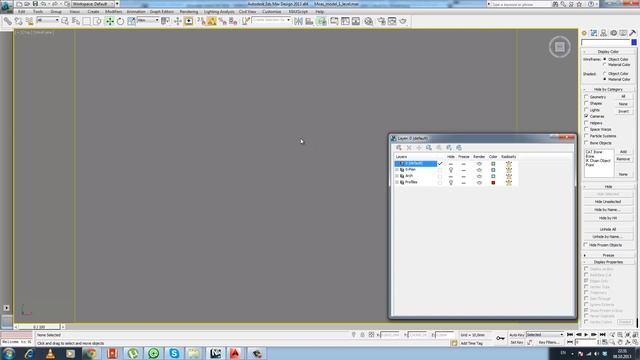Click Select Highlighted Objects icon in Layer dialog
The height and width of the screenshot is (360, 640).
tap(429, 148)
